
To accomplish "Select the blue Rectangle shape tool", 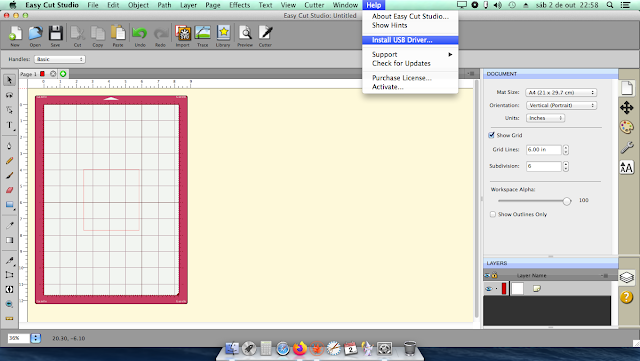I will click(9, 205).
